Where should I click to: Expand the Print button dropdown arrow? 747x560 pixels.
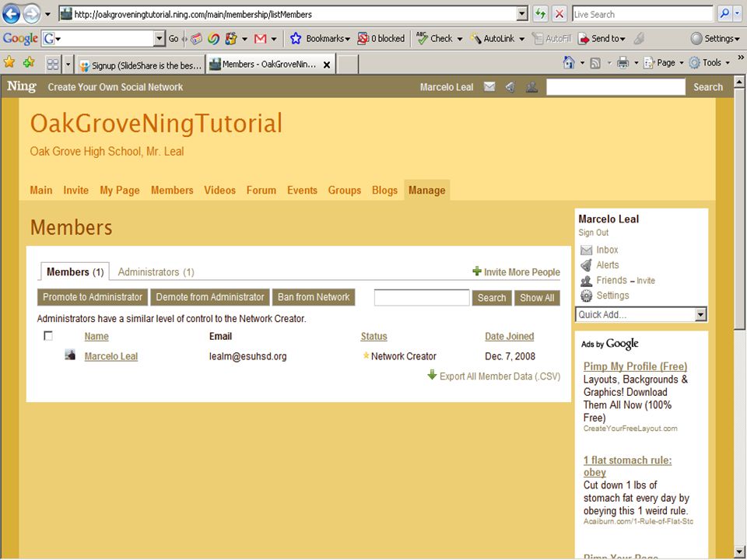coord(636,63)
